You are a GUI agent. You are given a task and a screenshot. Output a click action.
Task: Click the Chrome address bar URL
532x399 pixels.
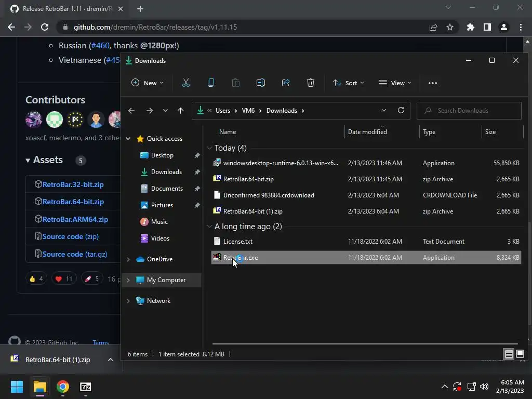155,27
